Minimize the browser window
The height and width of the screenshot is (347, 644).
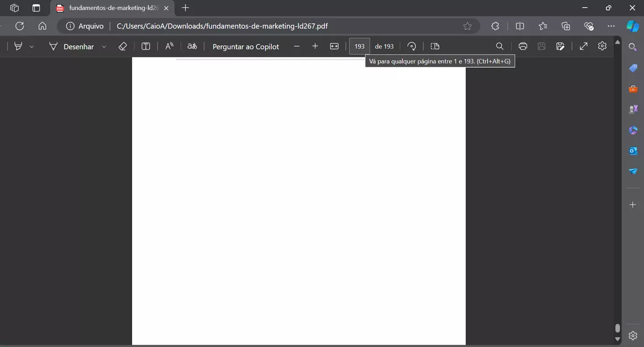tap(585, 8)
